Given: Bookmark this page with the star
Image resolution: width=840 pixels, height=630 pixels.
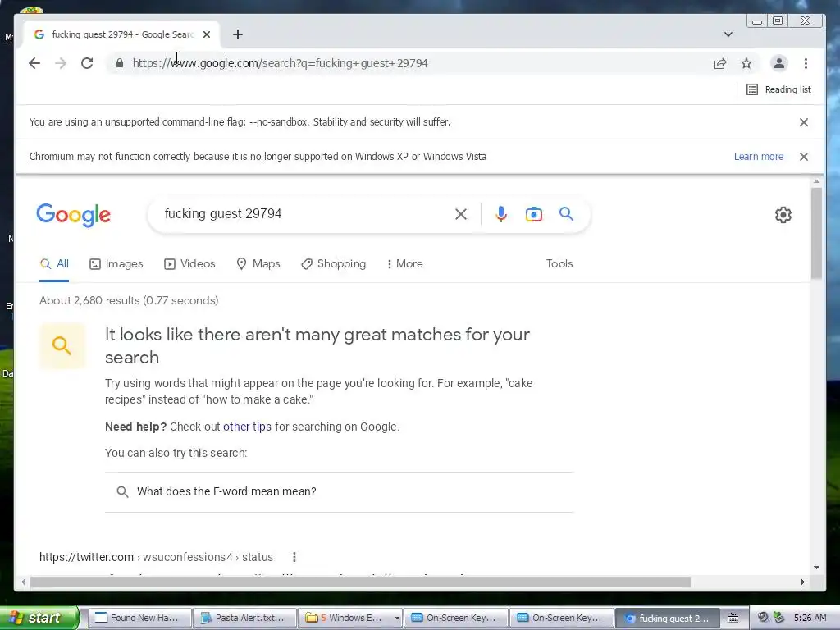Looking at the screenshot, I should coord(746,63).
